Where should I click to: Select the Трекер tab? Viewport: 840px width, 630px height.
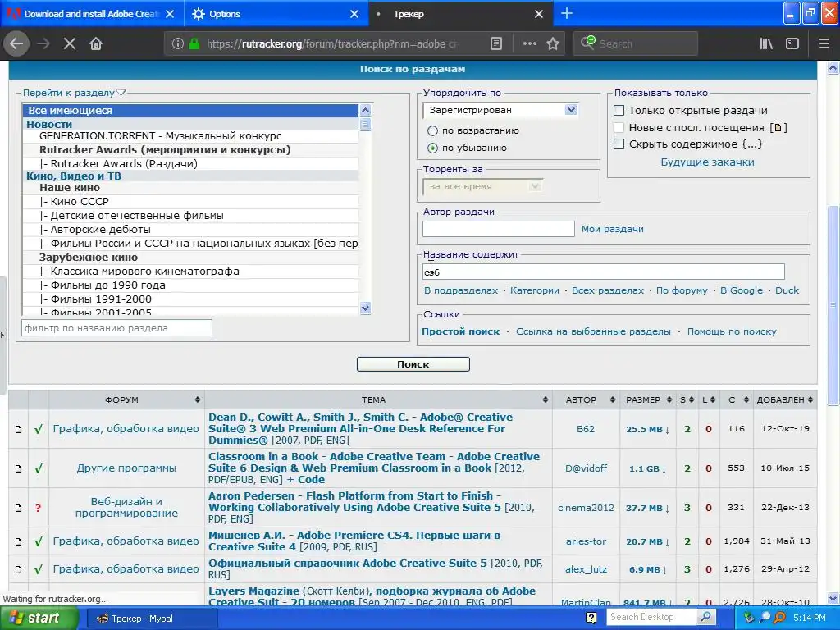461,14
